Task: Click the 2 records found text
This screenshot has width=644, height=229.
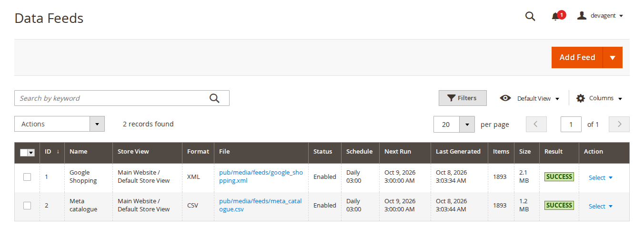Action: [x=148, y=124]
